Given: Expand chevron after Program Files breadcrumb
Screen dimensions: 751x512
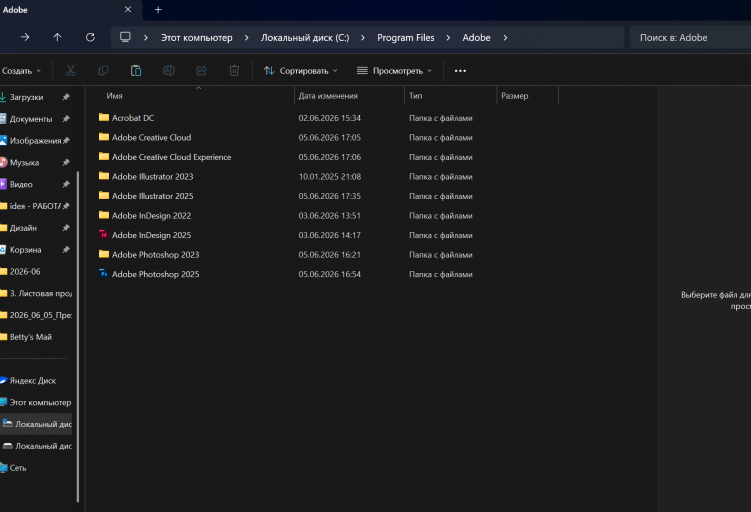Looking at the screenshot, I should tap(448, 38).
